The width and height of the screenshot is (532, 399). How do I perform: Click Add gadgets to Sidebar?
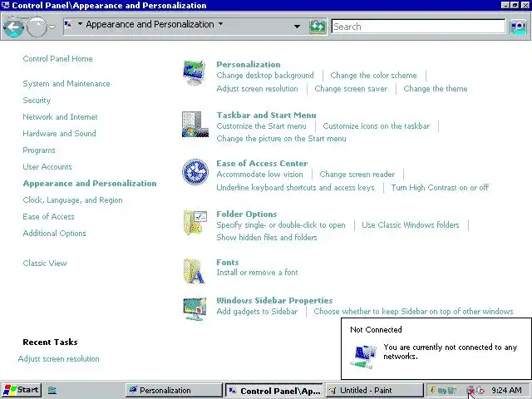click(x=257, y=312)
